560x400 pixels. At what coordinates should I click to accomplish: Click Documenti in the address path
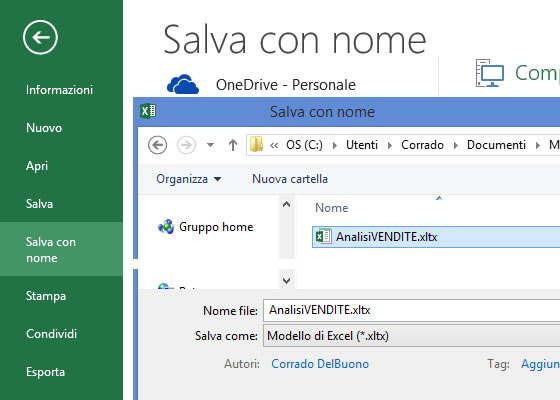point(496,145)
